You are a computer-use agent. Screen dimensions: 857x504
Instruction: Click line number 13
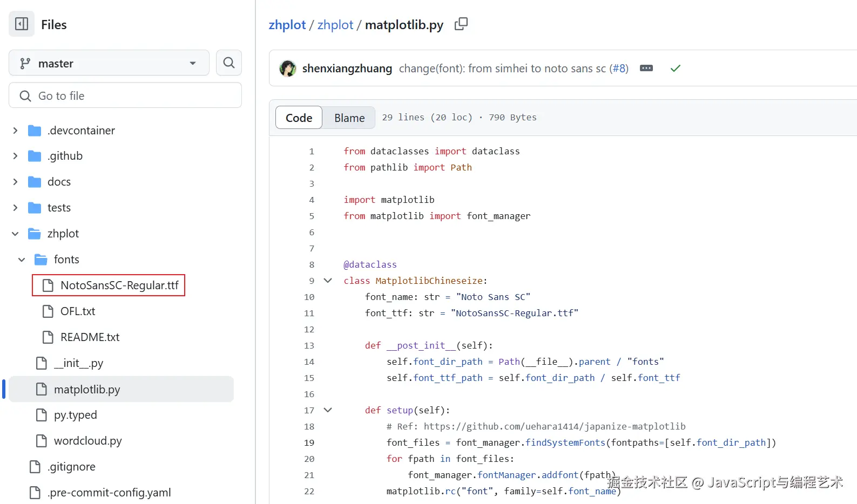click(x=309, y=346)
